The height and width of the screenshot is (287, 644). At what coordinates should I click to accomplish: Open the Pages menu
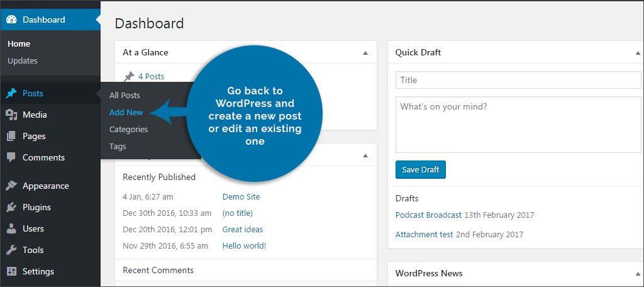50,136
